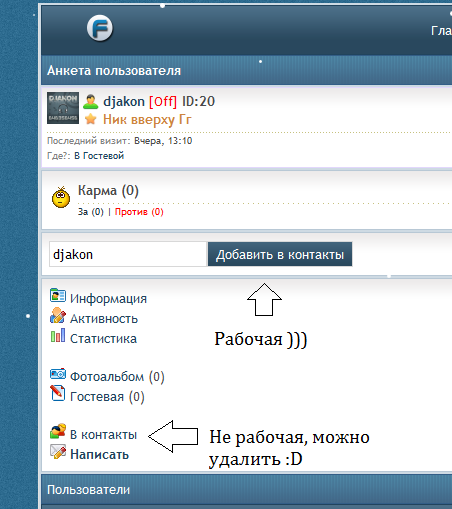Click the Гостевая notepad icon
452x509 pixels.
(58, 393)
